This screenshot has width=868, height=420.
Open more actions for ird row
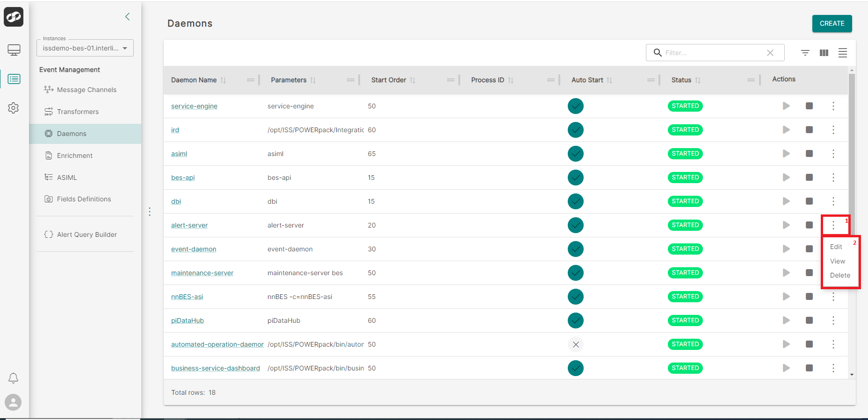(x=833, y=130)
